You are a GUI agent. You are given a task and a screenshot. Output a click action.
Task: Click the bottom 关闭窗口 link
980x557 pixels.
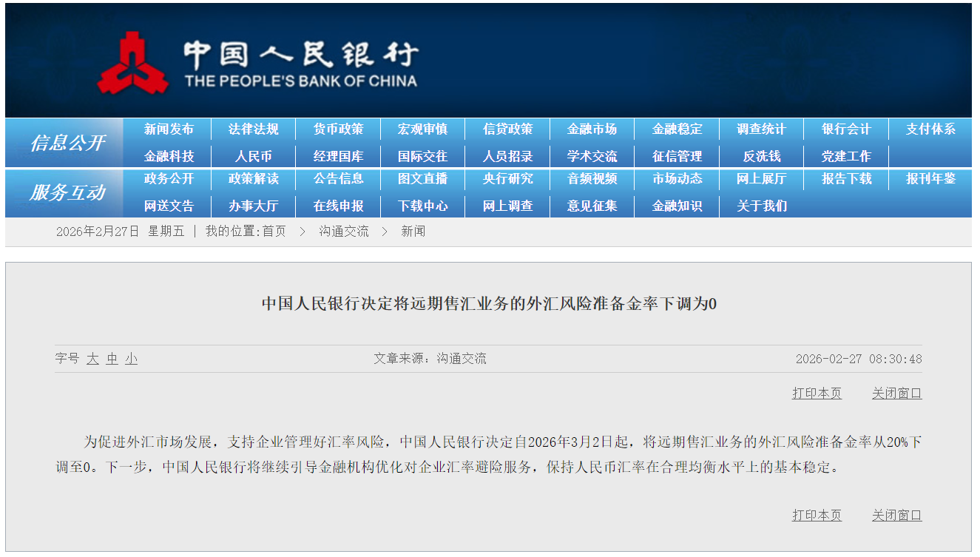pos(896,516)
